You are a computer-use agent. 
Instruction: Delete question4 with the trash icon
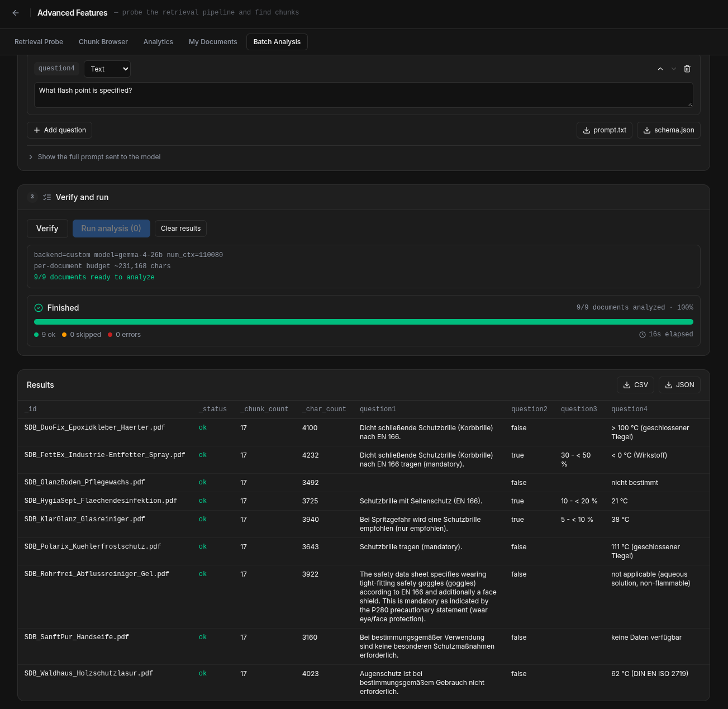click(687, 69)
